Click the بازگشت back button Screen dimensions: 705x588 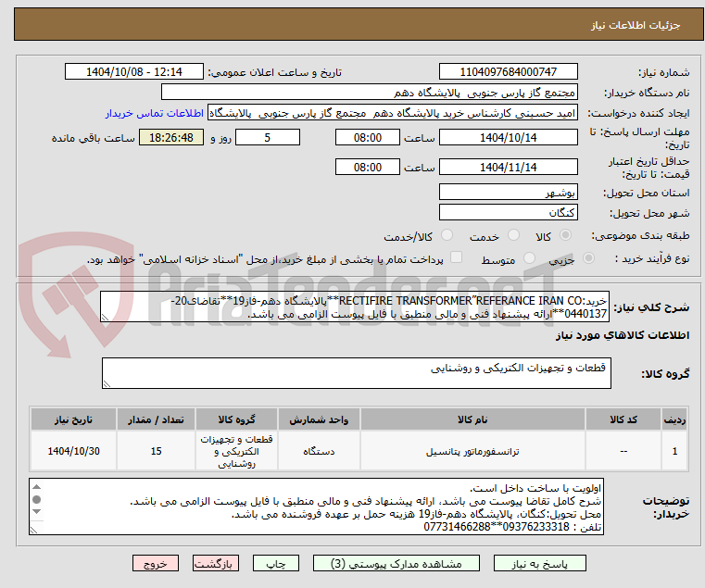[x=215, y=563]
